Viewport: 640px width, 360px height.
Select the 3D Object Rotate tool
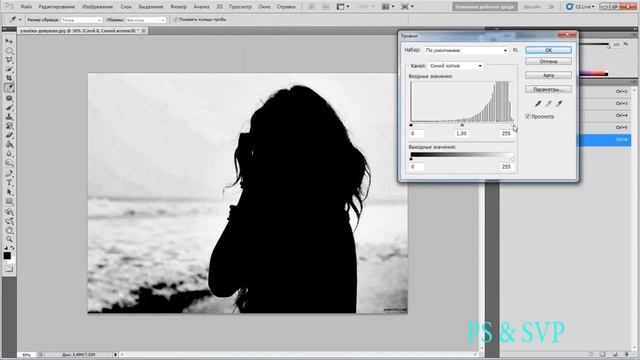(9, 212)
